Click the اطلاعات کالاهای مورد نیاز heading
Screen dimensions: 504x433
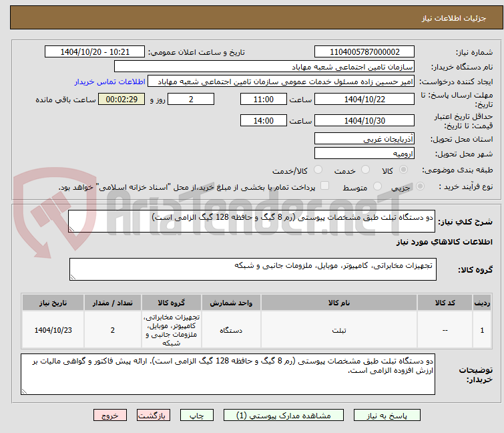coord(444,242)
